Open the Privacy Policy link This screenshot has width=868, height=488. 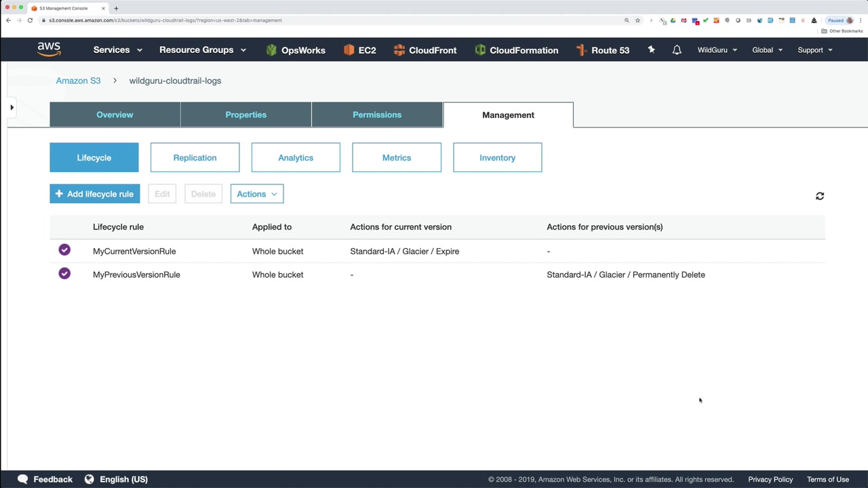(770, 479)
